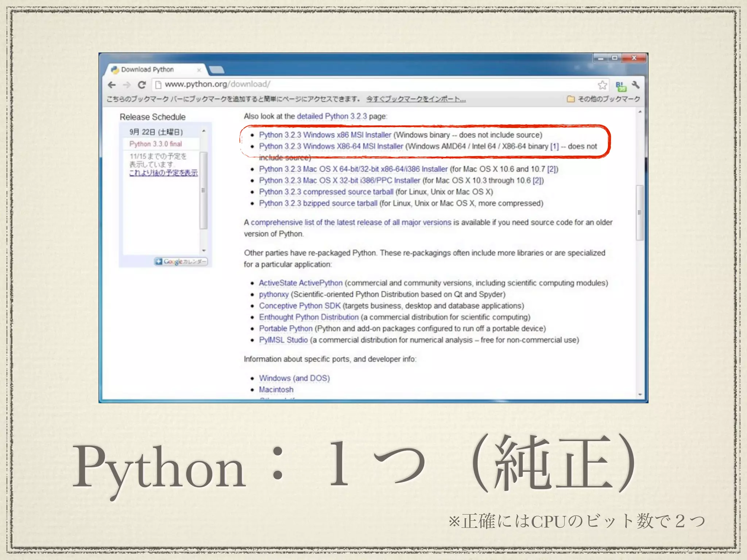Open the pythonxy link

click(x=274, y=295)
